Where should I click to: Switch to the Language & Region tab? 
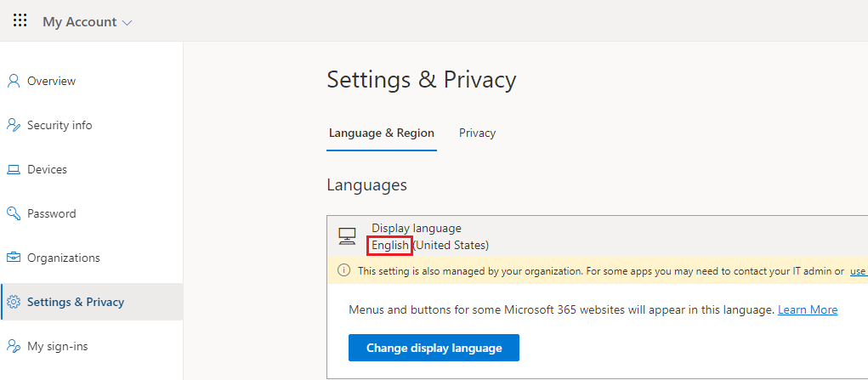click(382, 133)
